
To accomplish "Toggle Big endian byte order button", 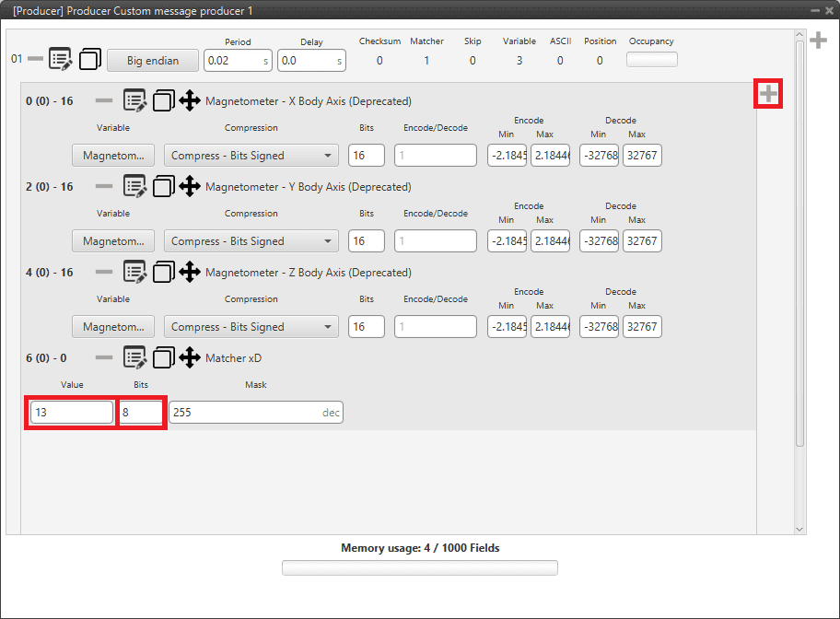I will tap(153, 61).
